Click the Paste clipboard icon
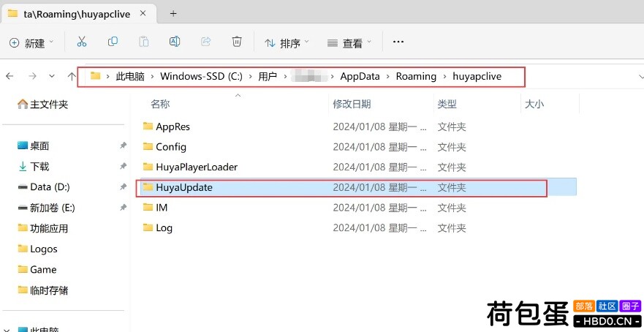Viewport: 644px width, 332px height. [144, 42]
